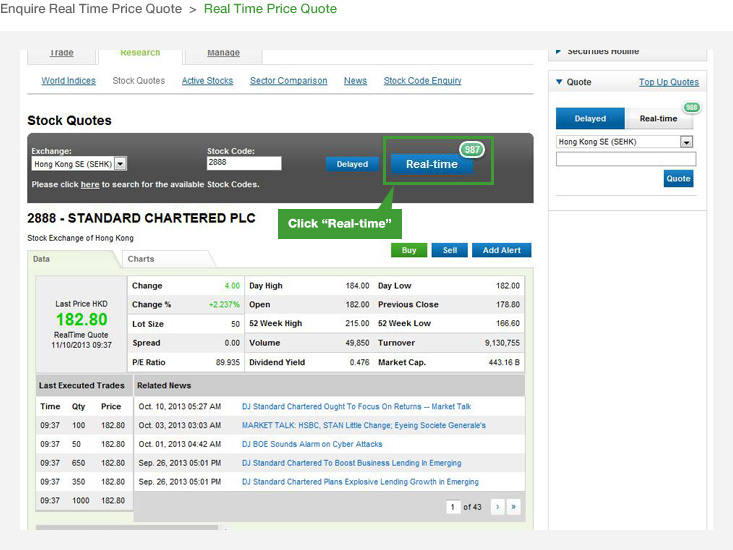Click the empty stock code field in sidebar
733x550 pixels.
(x=626, y=159)
